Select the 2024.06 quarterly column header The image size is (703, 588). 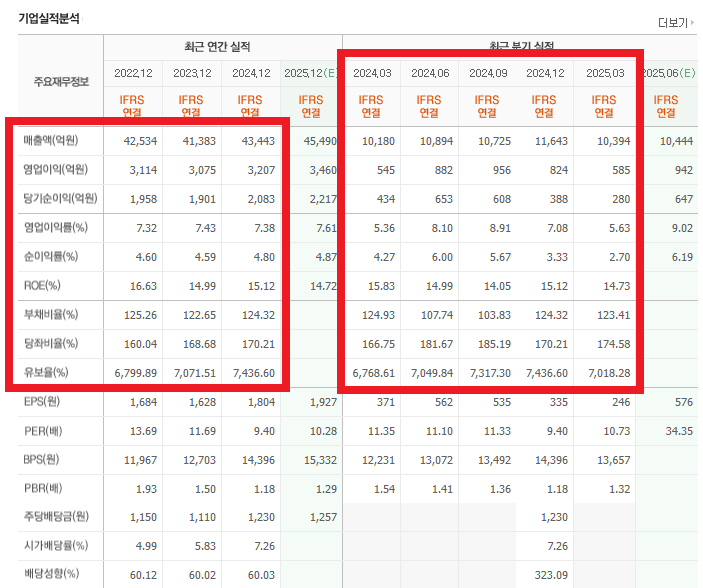click(x=430, y=73)
